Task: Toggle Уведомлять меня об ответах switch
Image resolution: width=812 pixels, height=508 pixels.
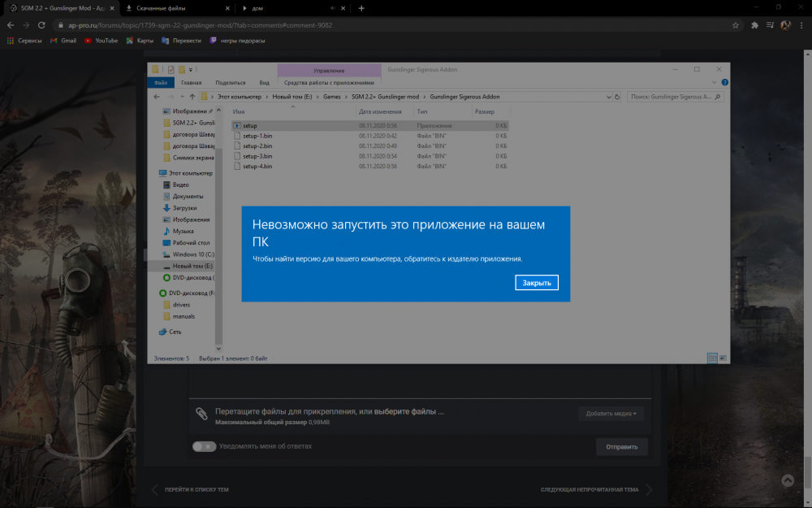Action: [204, 446]
